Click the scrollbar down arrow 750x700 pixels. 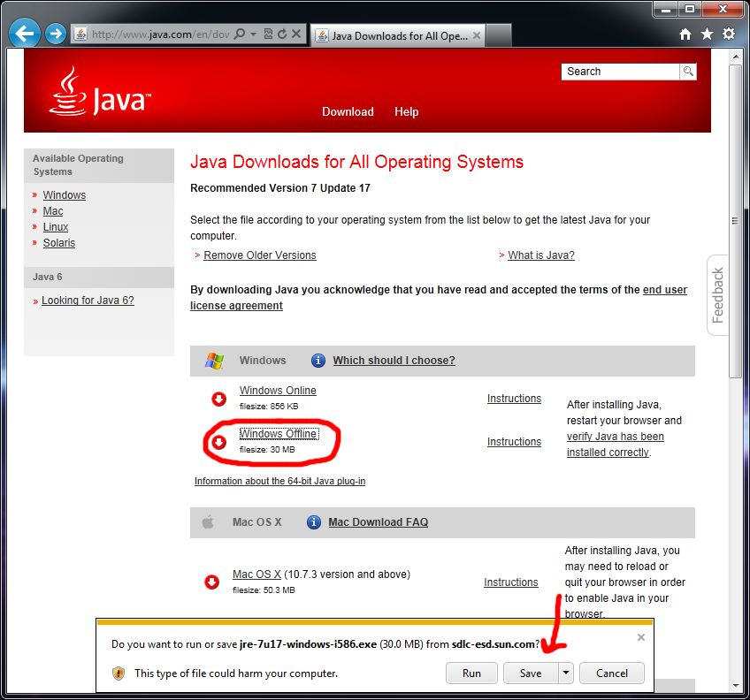736,686
